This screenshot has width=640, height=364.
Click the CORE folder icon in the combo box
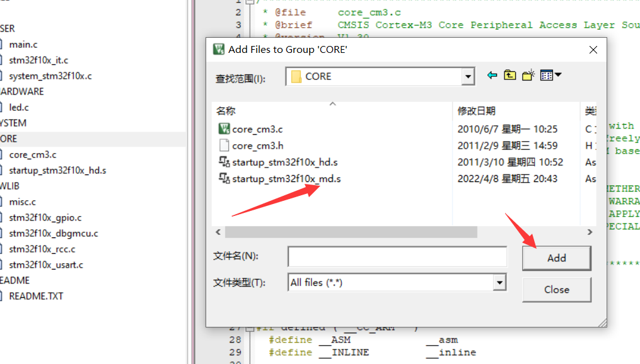[296, 77]
